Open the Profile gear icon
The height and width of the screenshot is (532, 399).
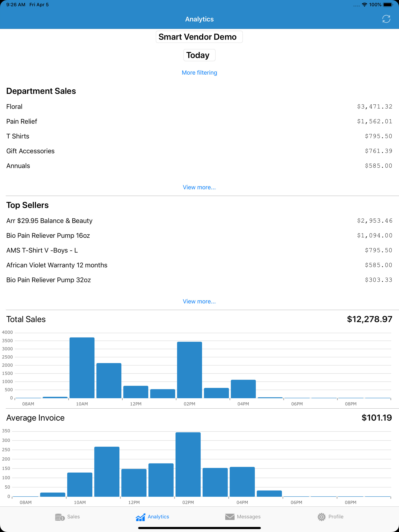[321, 517]
